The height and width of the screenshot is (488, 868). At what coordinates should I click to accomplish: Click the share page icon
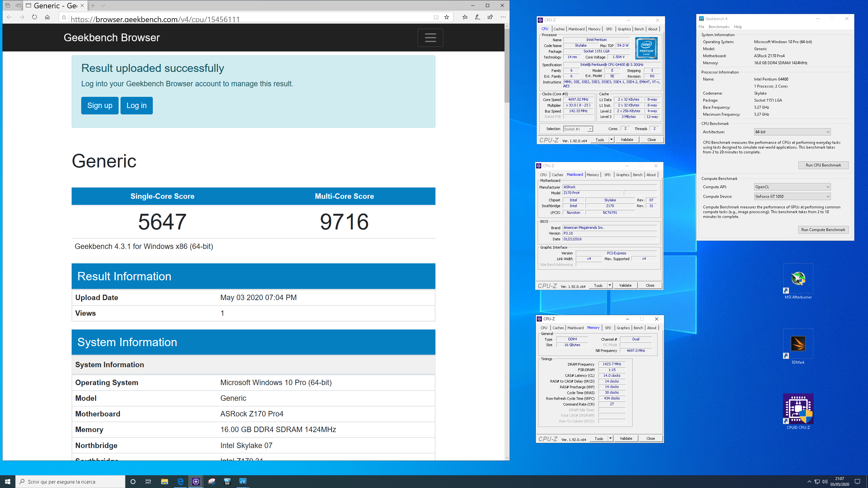(x=490, y=17)
